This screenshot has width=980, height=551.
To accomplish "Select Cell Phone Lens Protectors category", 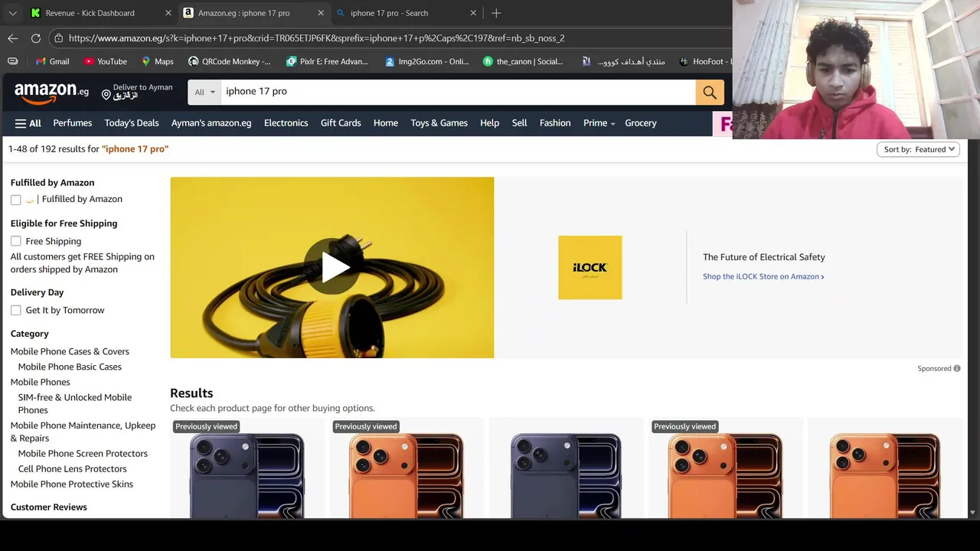I will [x=73, y=469].
